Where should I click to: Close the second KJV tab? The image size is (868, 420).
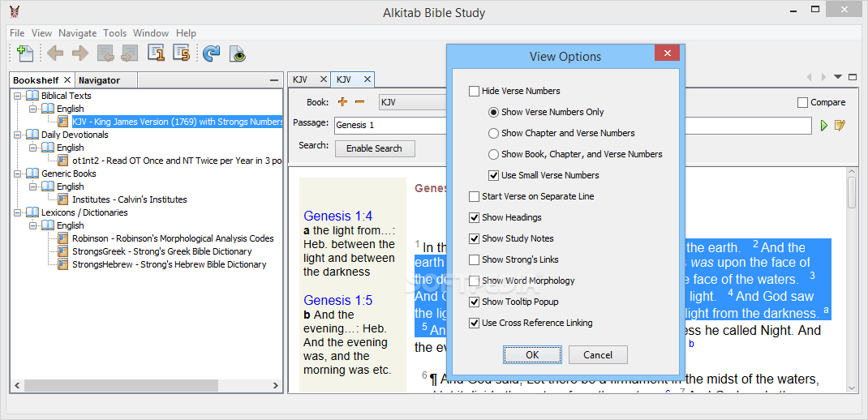click(x=367, y=79)
